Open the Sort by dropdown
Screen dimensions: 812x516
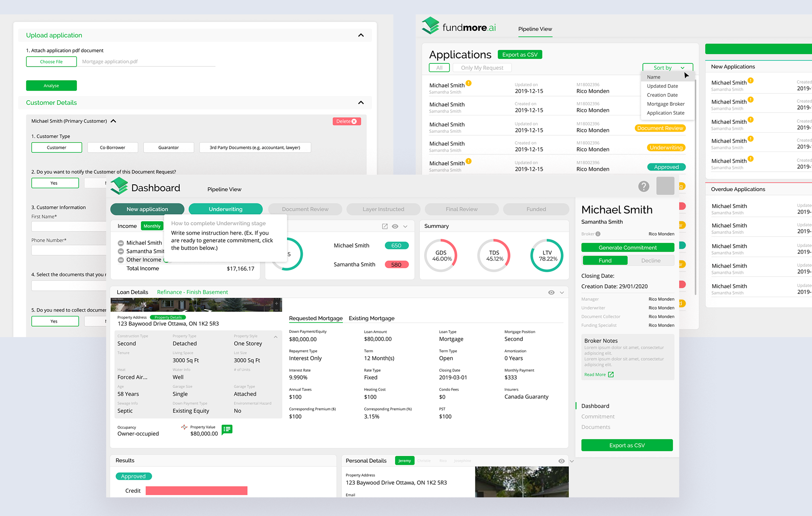667,68
